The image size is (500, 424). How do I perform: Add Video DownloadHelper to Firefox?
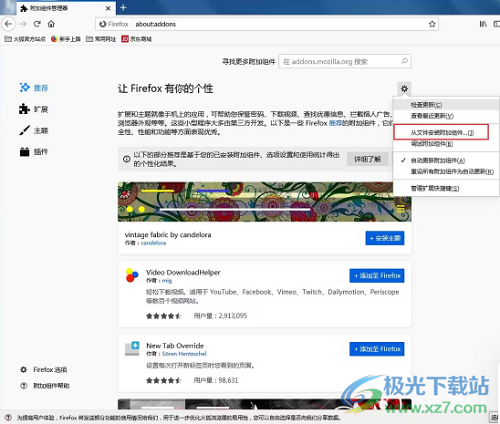377,276
